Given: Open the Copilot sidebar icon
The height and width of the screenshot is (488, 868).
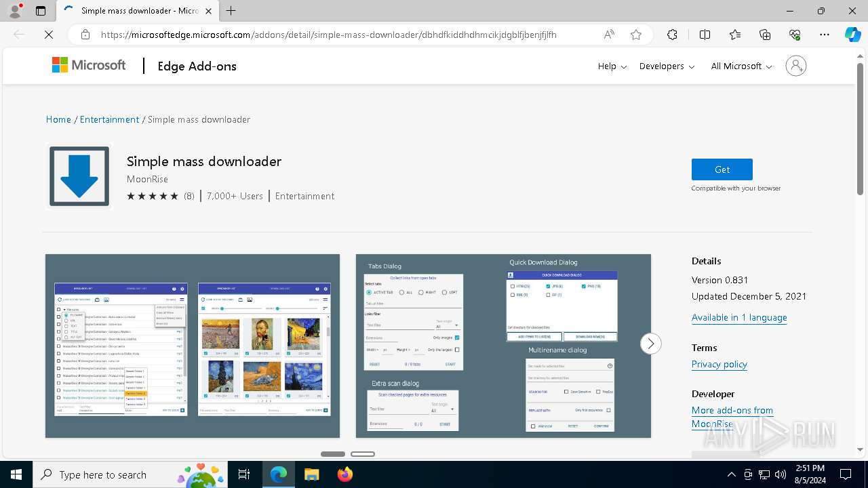Looking at the screenshot, I should pos(852,35).
